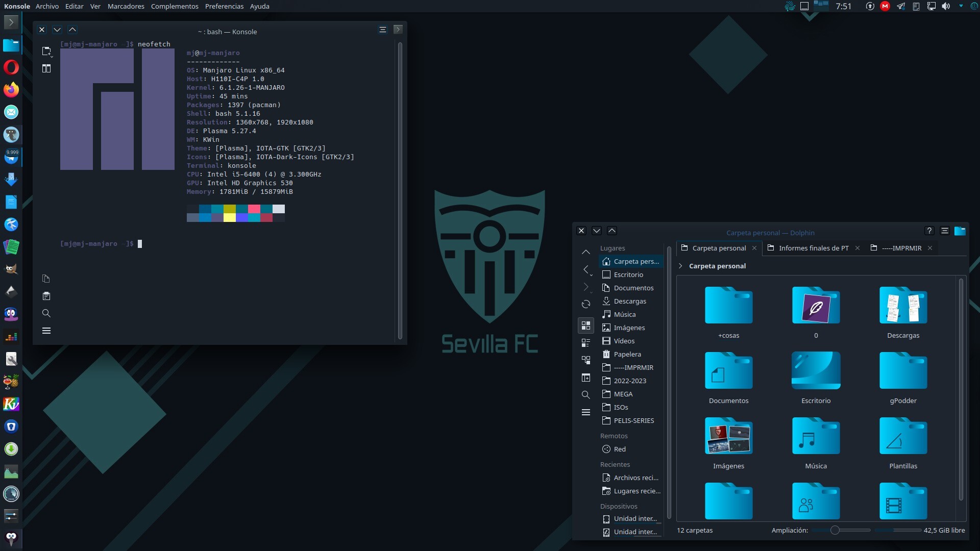Click Dolphin file view vertical scrollbar

pos(961,389)
